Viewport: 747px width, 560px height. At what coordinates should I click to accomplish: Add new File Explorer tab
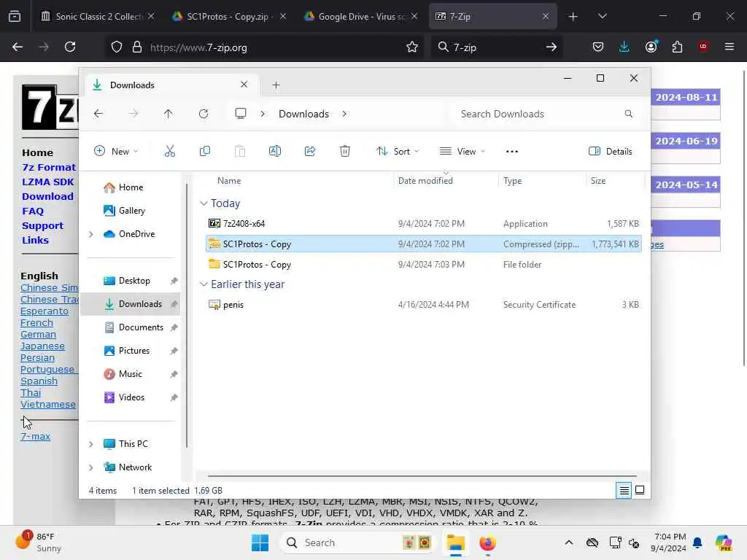pyautogui.click(x=276, y=85)
